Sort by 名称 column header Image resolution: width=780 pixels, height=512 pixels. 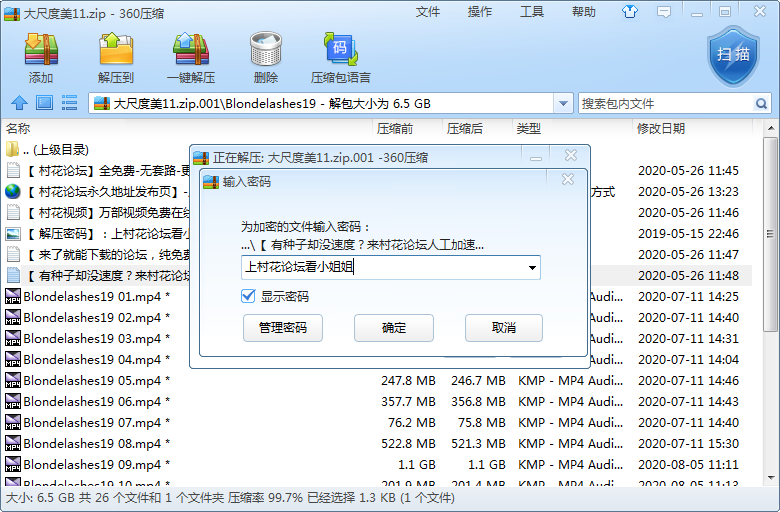pyautogui.click(x=18, y=129)
